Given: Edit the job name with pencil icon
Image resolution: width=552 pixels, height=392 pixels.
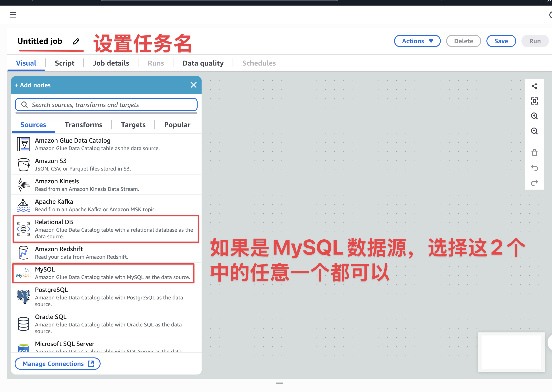Looking at the screenshot, I should coord(76,41).
